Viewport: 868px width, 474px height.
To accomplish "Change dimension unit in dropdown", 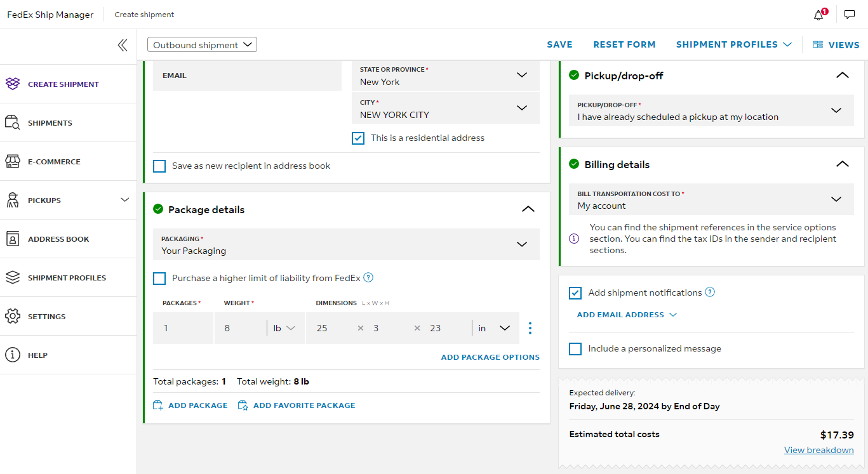I will pos(495,328).
